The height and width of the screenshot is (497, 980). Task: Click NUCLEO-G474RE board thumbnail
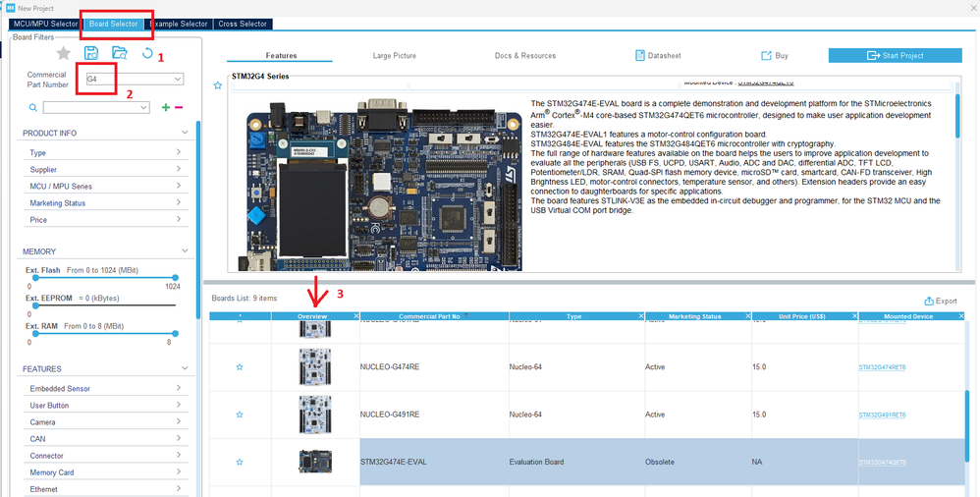(x=315, y=367)
